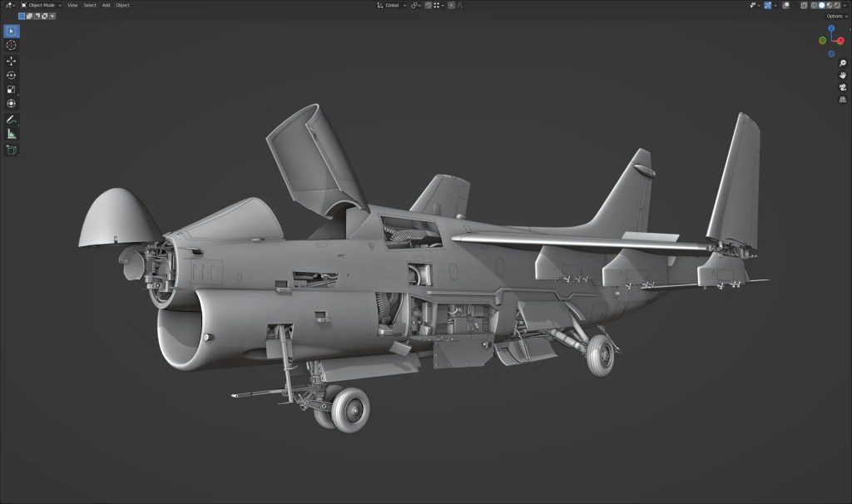852x504 pixels.
Task: Select the Transform tool
Action: tap(12, 103)
